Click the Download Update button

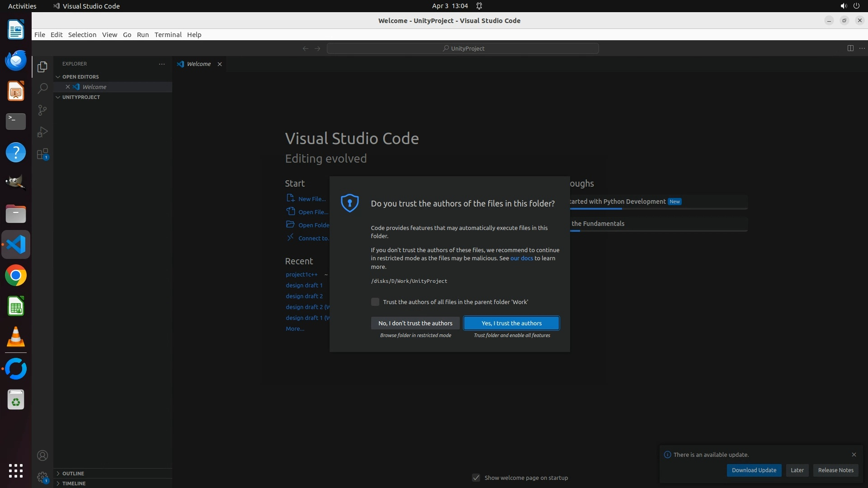(754, 470)
